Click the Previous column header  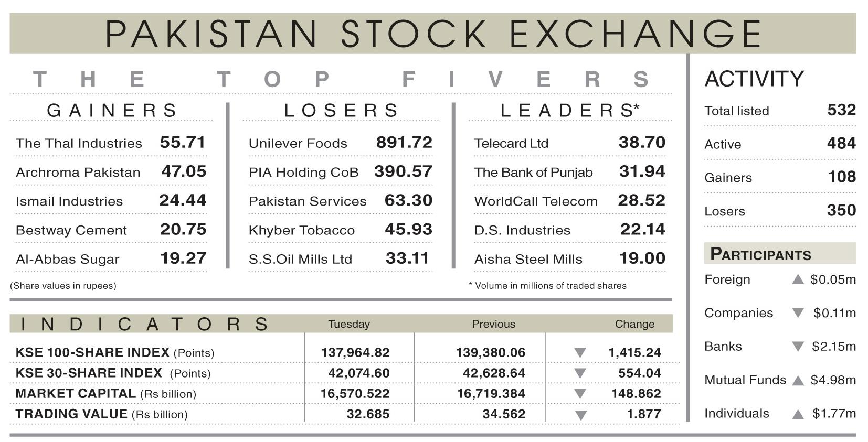[493, 324]
